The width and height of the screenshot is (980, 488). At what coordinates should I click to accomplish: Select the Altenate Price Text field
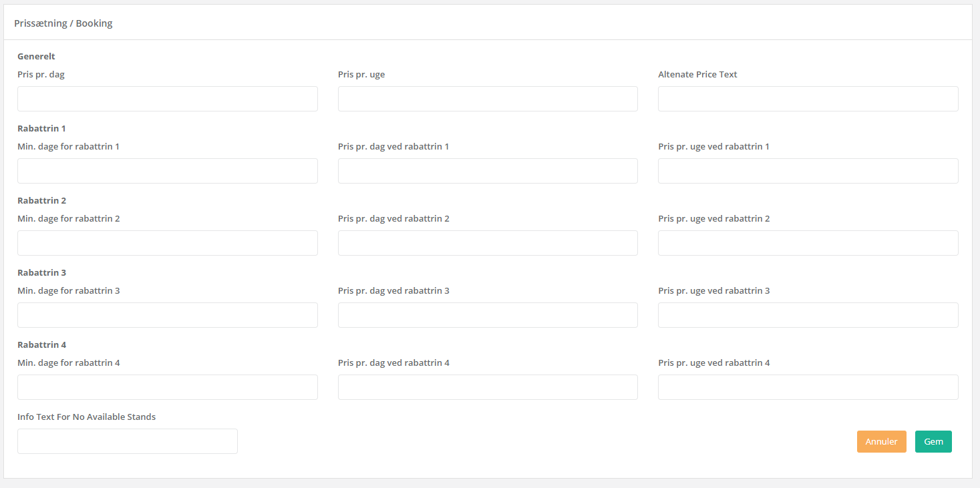tap(808, 99)
